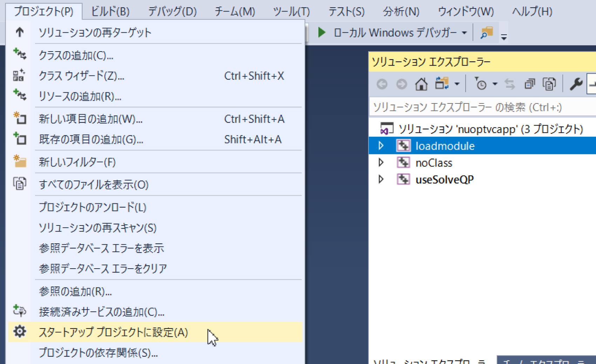Toggle Show All Files in Solution Explorer toolbar

pos(549,84)
